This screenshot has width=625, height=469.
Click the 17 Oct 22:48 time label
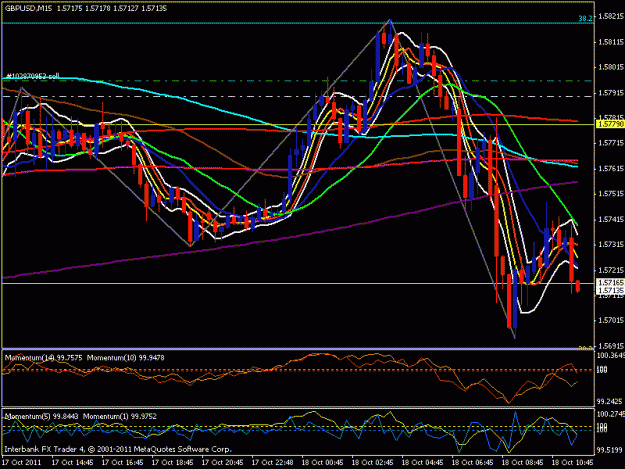[x=273, y=463]
